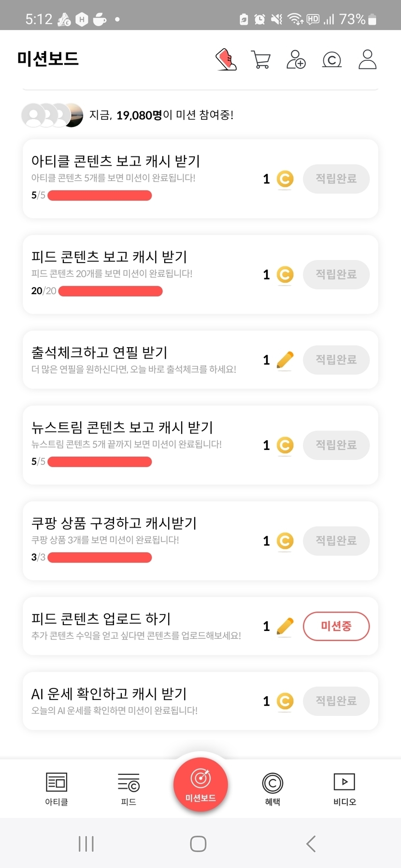Go to the 비디오 tab
The height and width of the screenshot is (868, 401).
click(344, 788)
